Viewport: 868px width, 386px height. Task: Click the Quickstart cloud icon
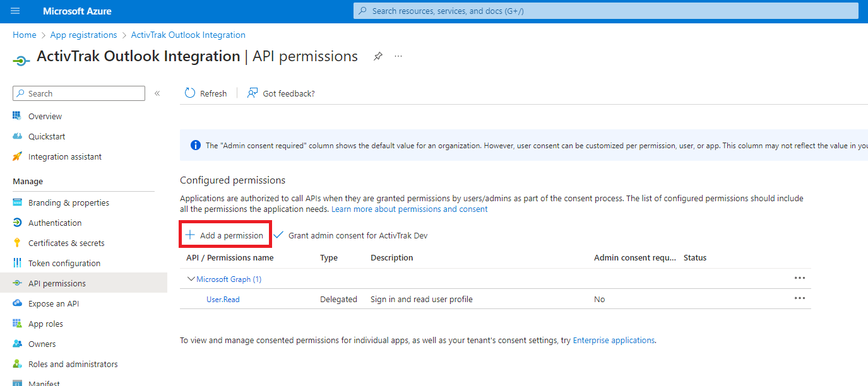click(x=17, y=136)
